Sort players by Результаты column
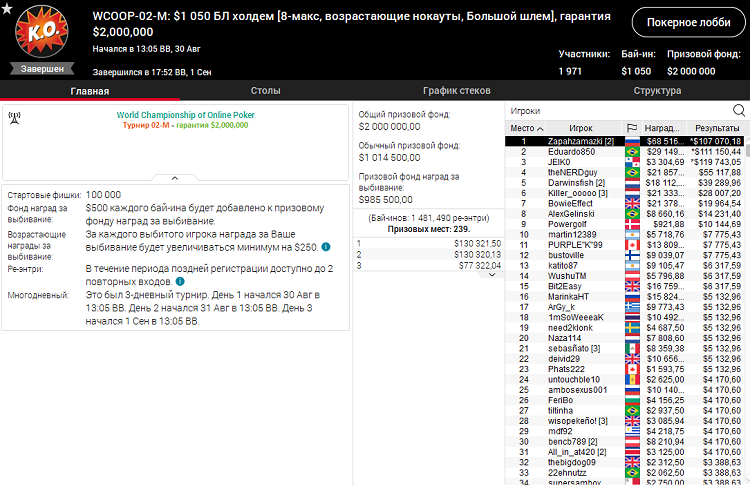This screenshot has width=750, height=486. (716, 128)
